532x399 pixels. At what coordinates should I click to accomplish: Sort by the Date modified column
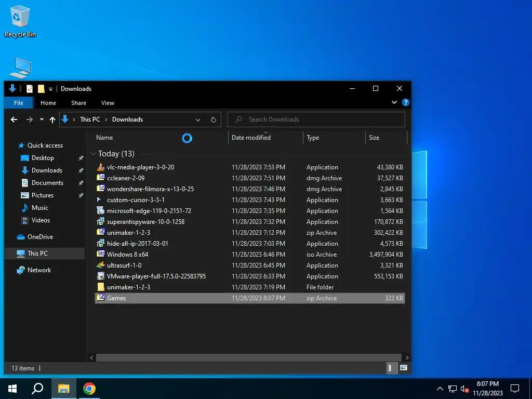point(251,137)
